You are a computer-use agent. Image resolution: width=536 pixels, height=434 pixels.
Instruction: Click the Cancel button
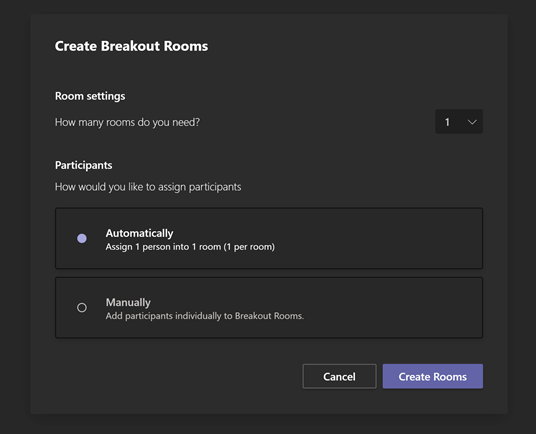tap(339, 376)
